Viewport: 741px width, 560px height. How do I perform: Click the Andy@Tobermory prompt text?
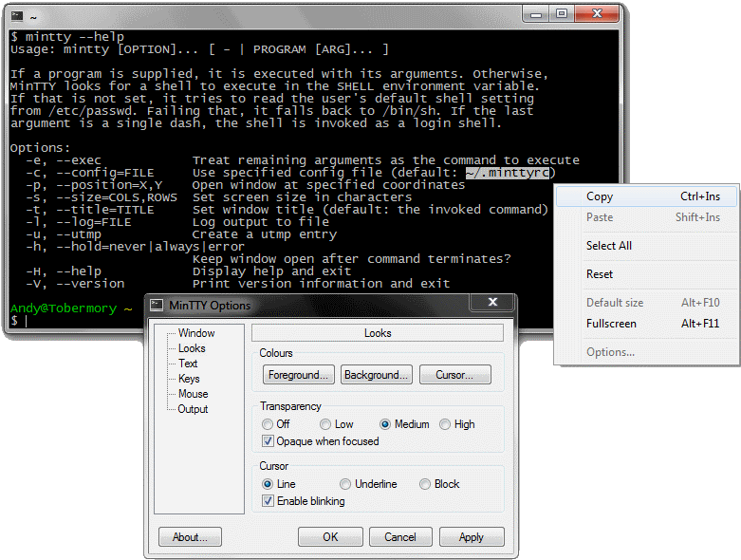[x=64, y=308]
